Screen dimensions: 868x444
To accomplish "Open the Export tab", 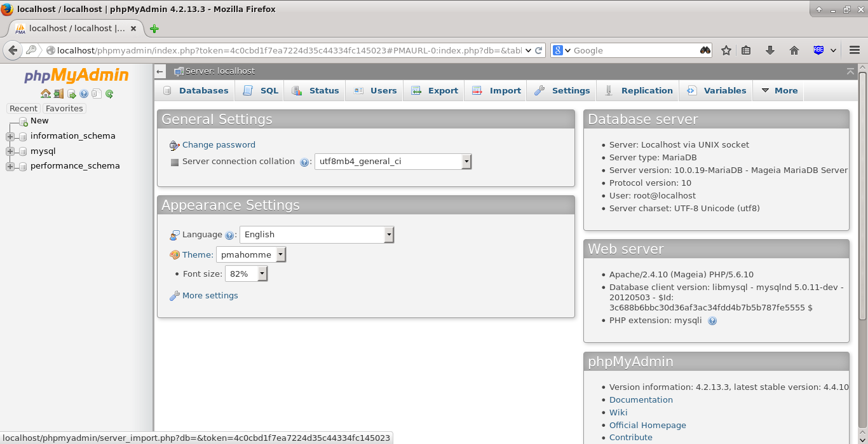I will click(435, 91).
